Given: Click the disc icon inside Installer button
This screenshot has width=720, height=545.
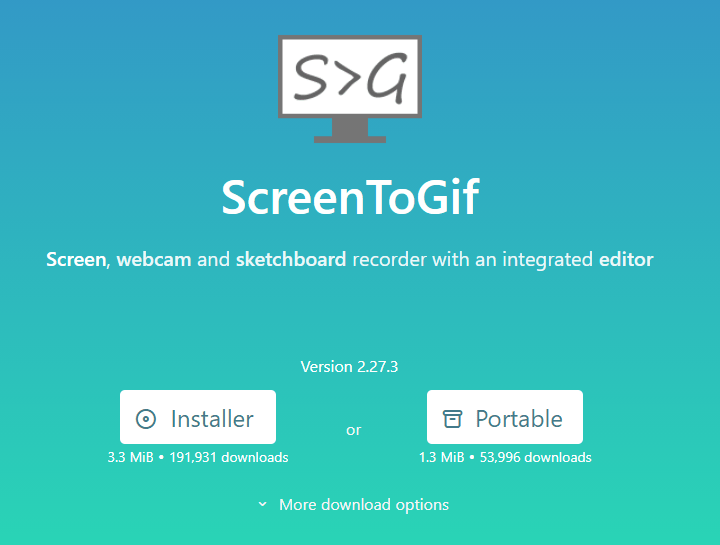Looking at the screenshot, I should click(146, 419).
